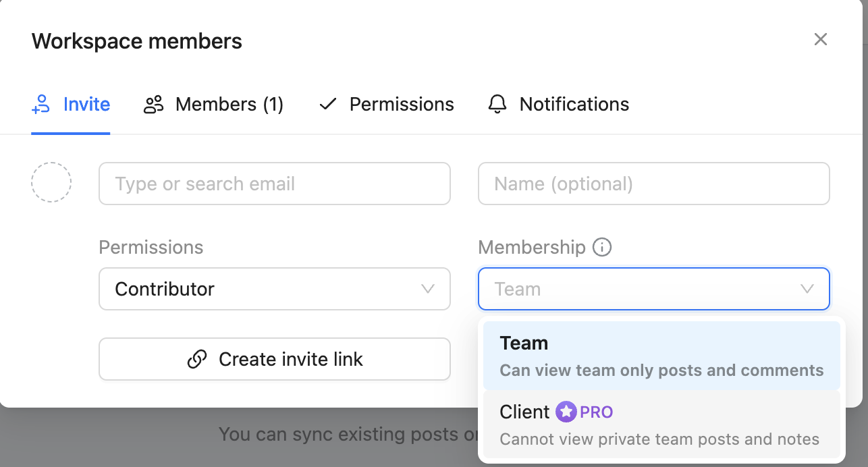Image resolution: width=868 pixels, height=467 pixels.
Task: Collapse the Membership dropdown via its chevron
Action: tap(807, 289)
